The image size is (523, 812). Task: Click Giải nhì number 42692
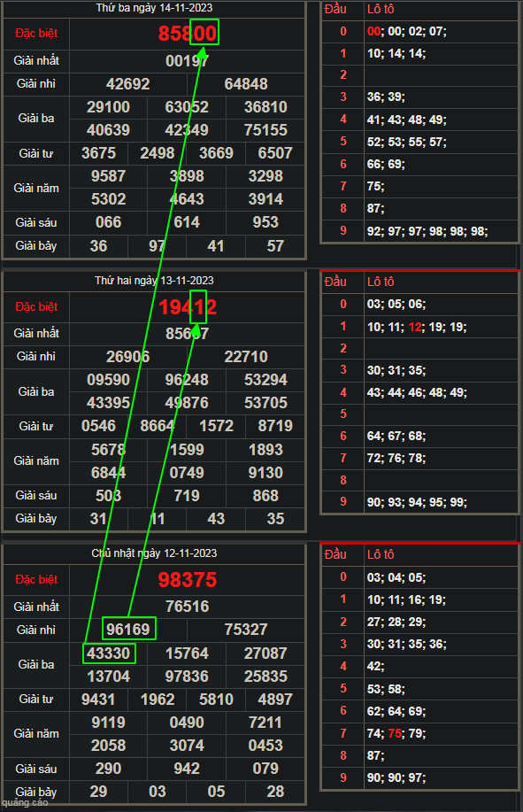pyautogui.click(x=127, y=84)
